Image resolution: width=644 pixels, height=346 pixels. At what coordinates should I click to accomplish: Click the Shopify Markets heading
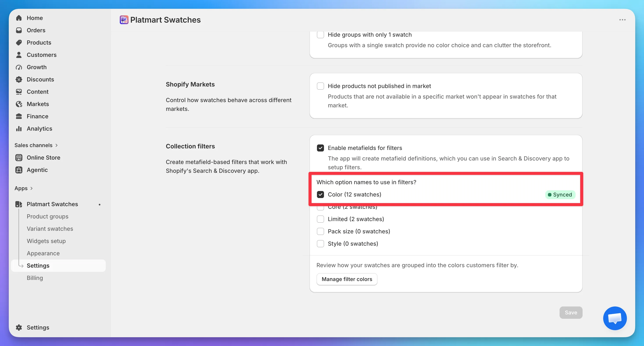point(190,84)
